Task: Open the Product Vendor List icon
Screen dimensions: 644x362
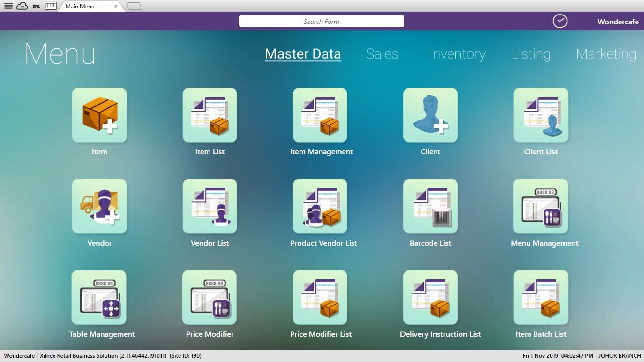Action: (x=320, y=207)
